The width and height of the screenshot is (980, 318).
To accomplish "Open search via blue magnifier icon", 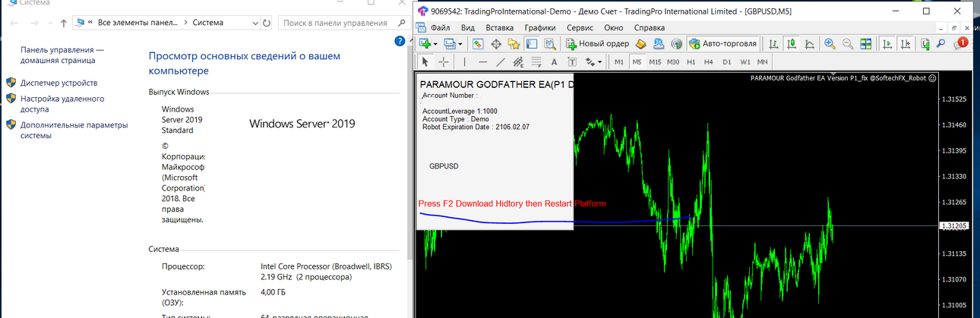I will [x=940, y=43].
